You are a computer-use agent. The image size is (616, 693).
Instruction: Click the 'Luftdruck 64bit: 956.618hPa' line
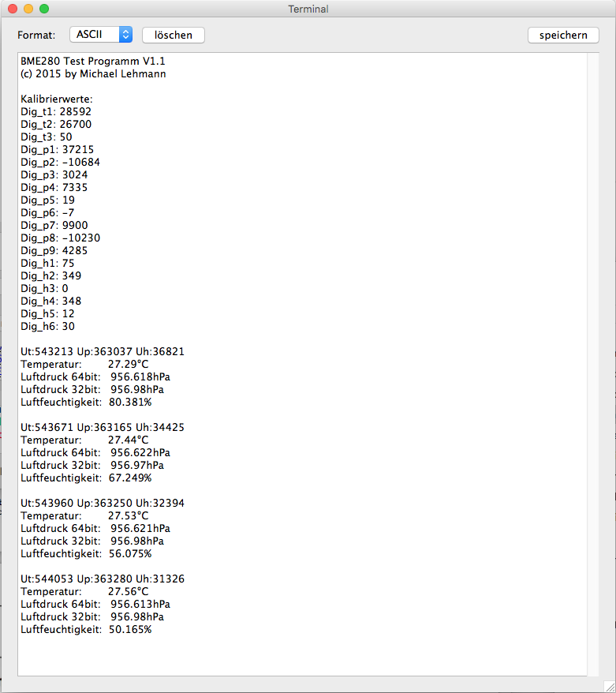[x=95, y=377]
